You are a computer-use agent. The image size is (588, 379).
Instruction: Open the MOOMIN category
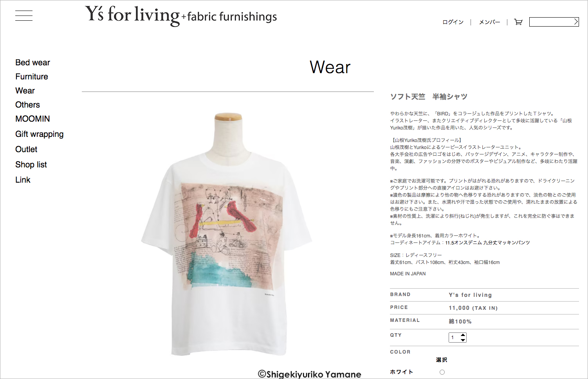(x=32, y=119)
